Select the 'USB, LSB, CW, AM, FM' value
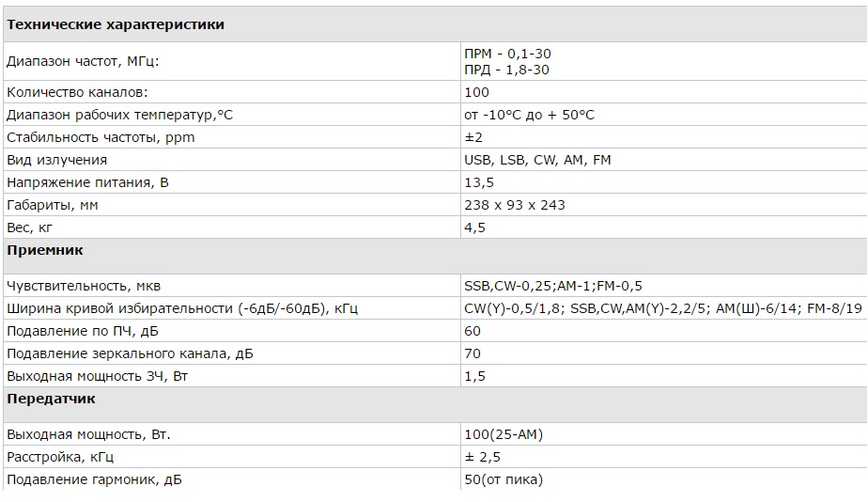868x502 pixels. point(537,160)
